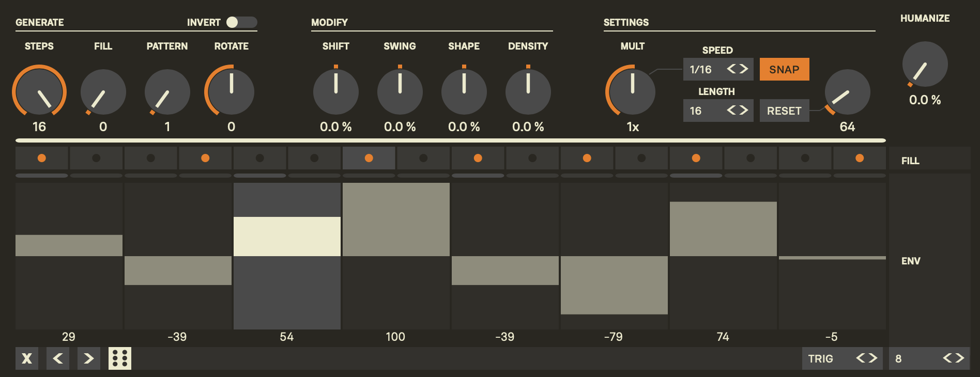Click the SPEED selector's right arrow
Screen dimensions: 980x377
[x=744, y=69]
